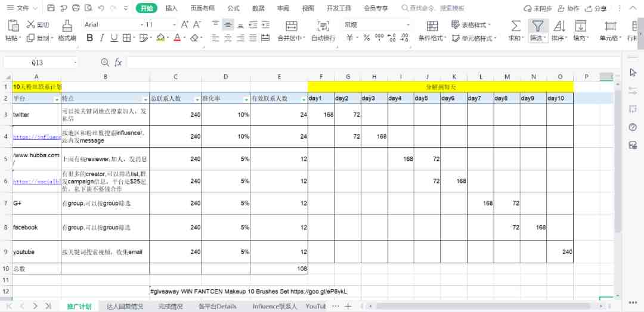Switch to the 插入 ribbon tab

point(171,8)
